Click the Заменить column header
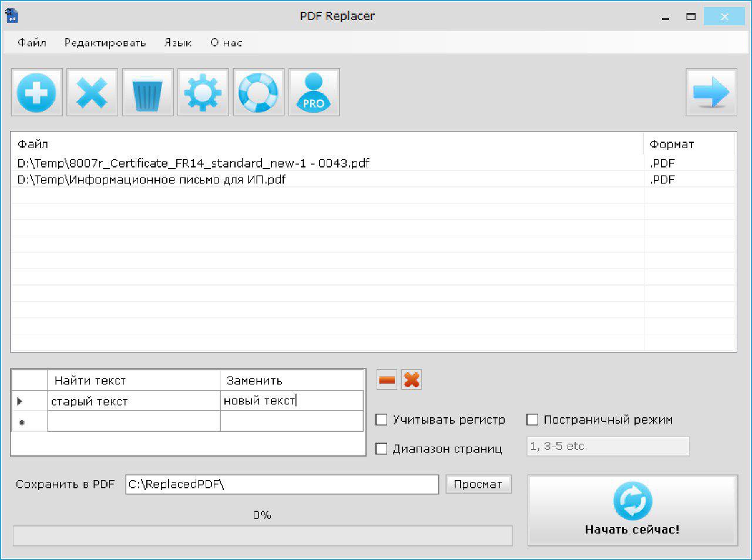Image resolution: width=752 pixels, height=560 pixels. pyautogui.click(x=291, y=380)
